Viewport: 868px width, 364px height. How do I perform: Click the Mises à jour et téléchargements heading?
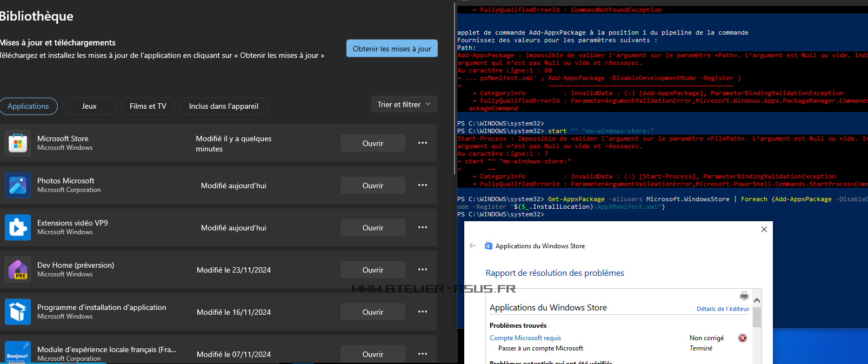tap(57, 43)
